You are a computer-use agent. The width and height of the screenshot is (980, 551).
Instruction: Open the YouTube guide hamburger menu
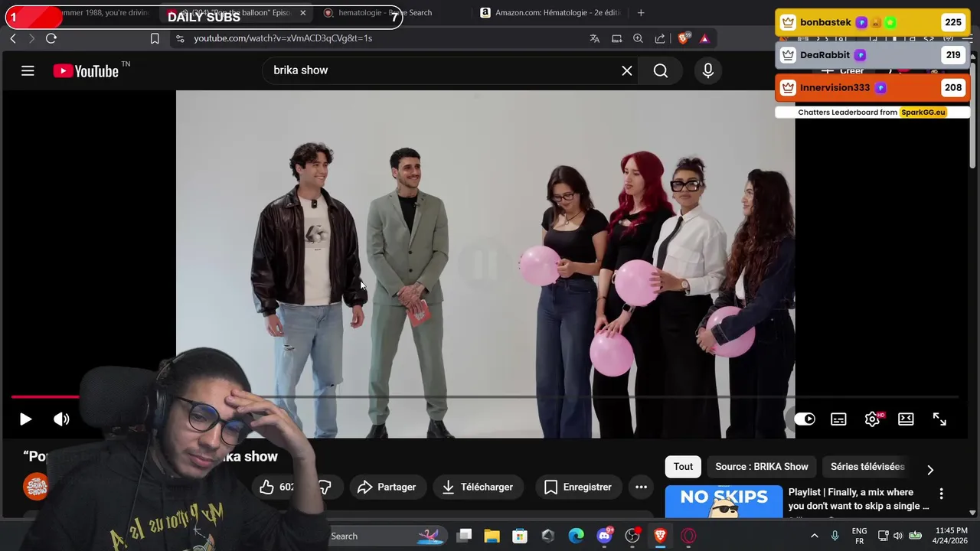(28, 71)
